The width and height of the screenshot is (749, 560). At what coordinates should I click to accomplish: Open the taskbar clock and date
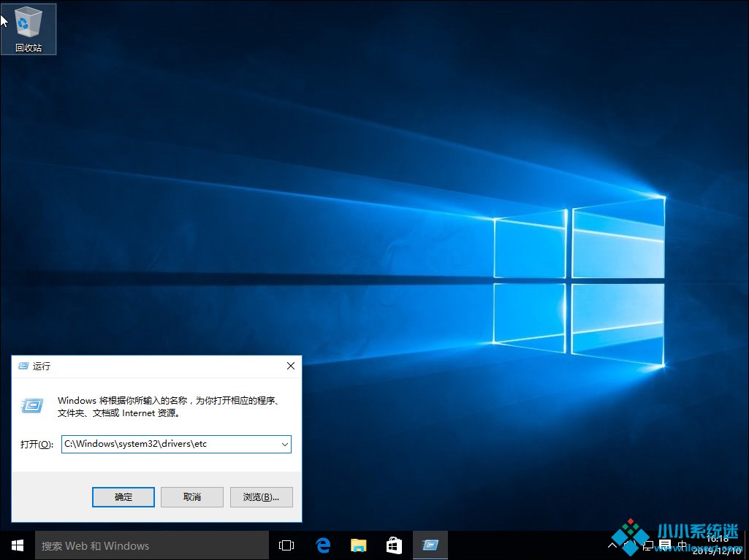(717, 545)
